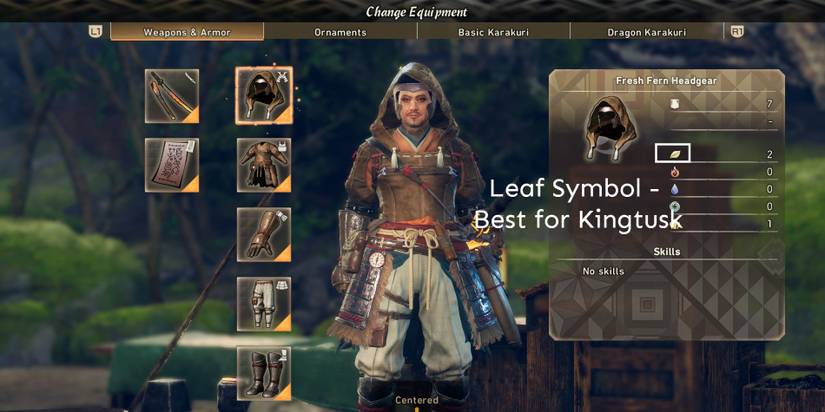Select the chest armor slot
This screenshot has width=825, height=412.
(264, 165)
